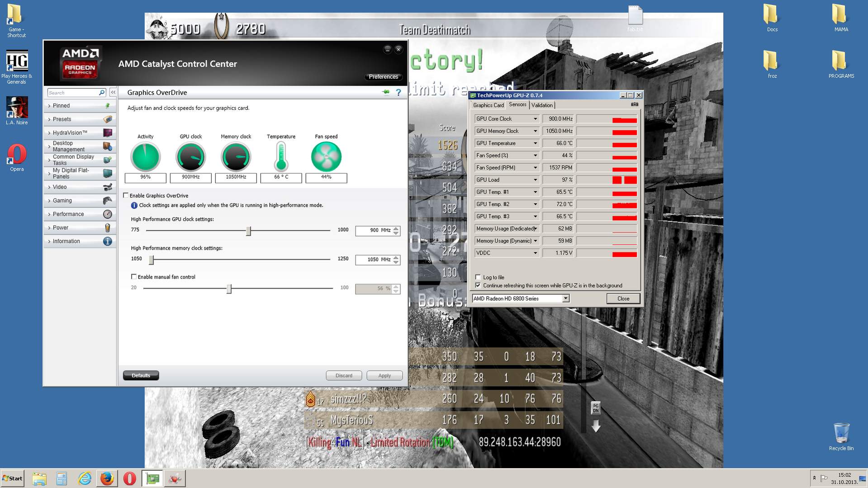
Task: Click the GPU clock slider handle
Action: click(x=248, y=231)
